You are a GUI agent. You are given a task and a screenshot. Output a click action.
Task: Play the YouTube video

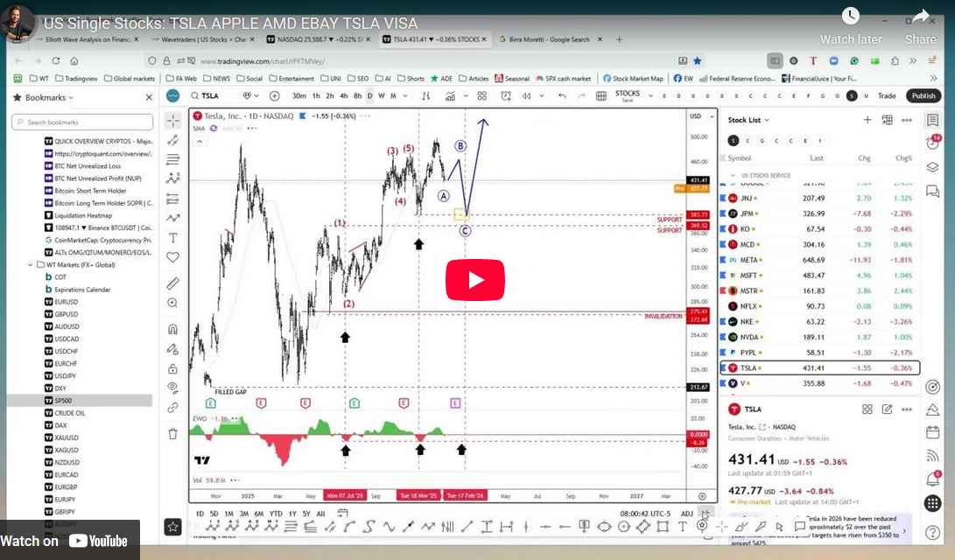[x=475, y=280]
